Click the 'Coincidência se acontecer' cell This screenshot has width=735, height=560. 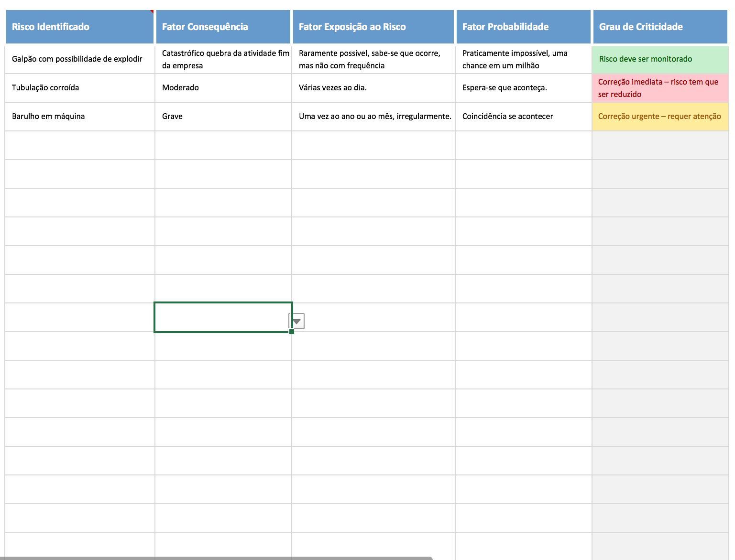click(523, 117)
